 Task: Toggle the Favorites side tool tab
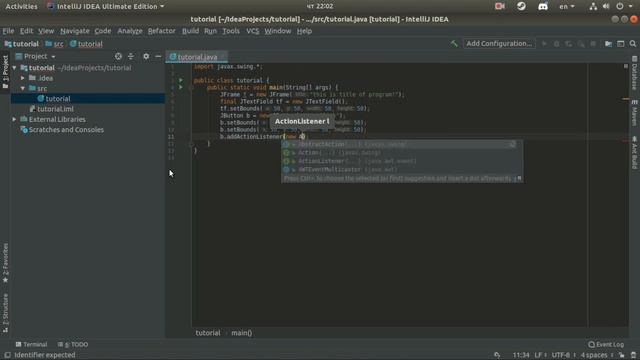point(5,263)
